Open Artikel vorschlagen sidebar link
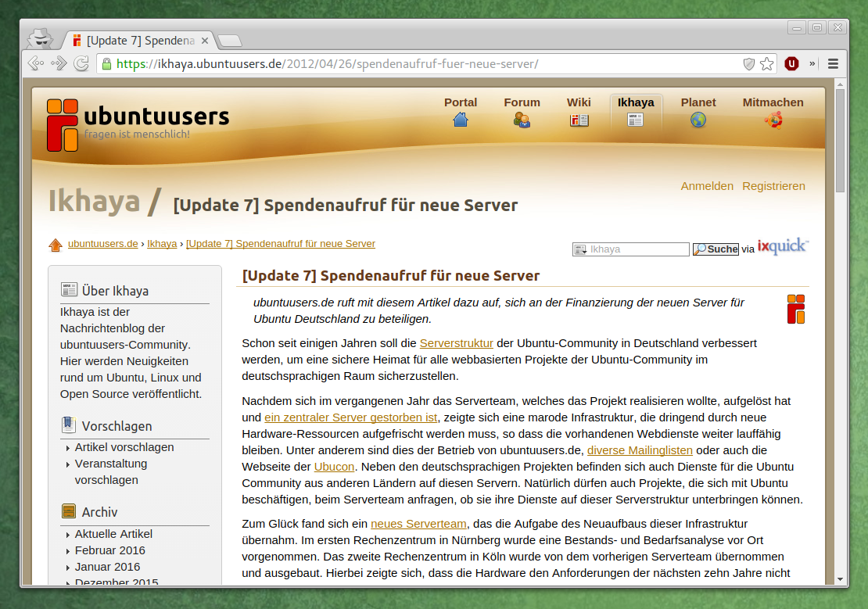The width and height of the screenshot is (868, 609). (x=124, y=447)
